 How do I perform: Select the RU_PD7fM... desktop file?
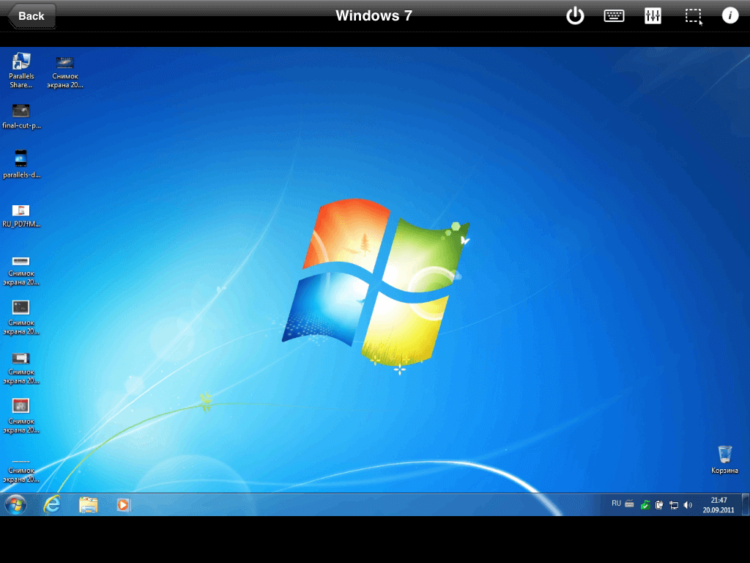click(21, 216)
